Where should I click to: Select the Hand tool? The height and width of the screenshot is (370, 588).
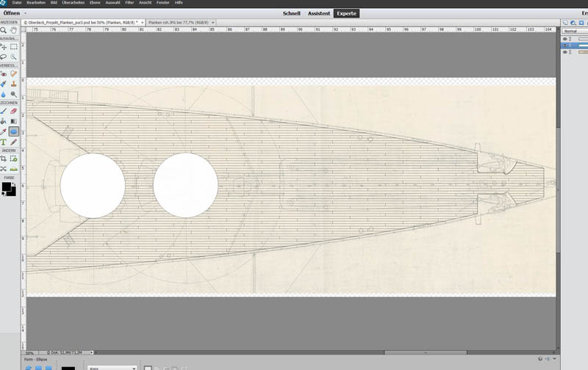[x=14, y=32]
